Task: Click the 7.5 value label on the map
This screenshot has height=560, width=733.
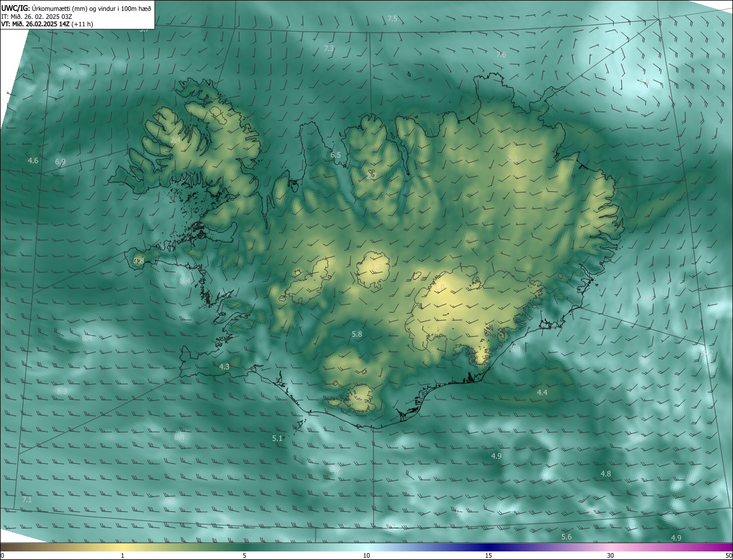Action: click(392, 19)
